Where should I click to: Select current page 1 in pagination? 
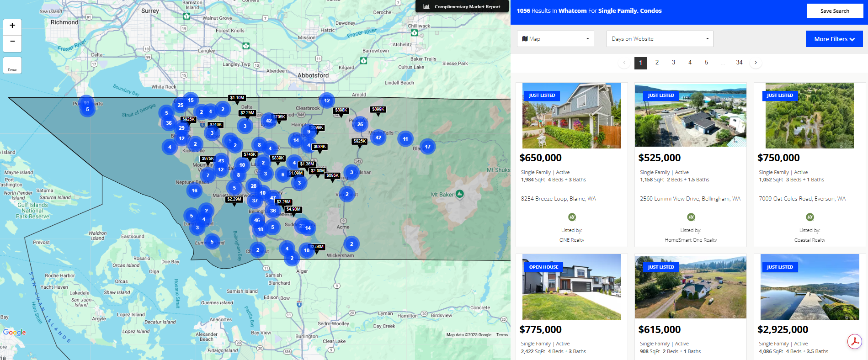coord(640,63)
